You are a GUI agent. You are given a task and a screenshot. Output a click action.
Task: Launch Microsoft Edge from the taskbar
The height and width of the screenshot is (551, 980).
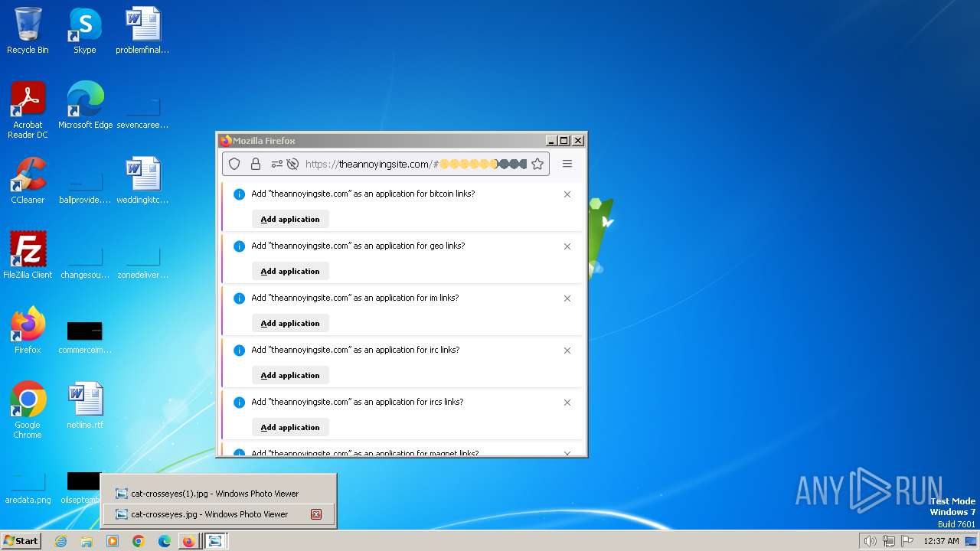click(x=165, y=541)
